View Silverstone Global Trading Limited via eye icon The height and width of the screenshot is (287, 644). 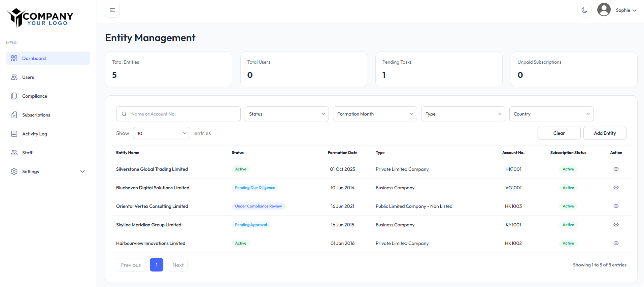tap(616, 169)
